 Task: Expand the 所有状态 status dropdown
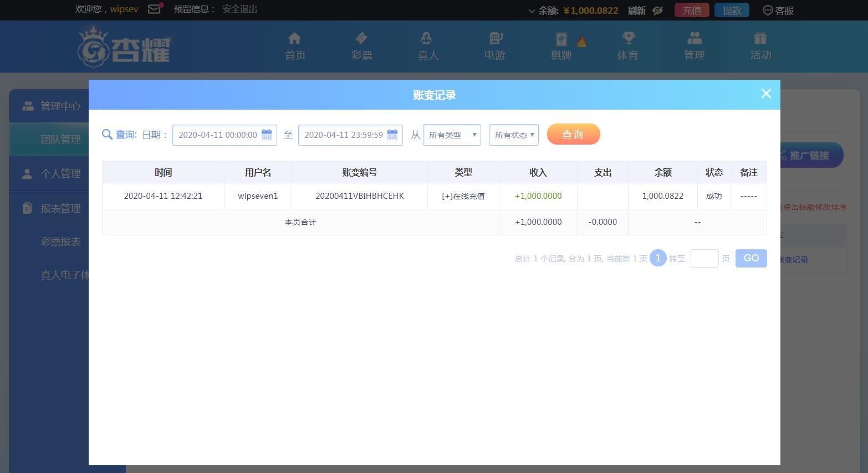pos(513,135)
